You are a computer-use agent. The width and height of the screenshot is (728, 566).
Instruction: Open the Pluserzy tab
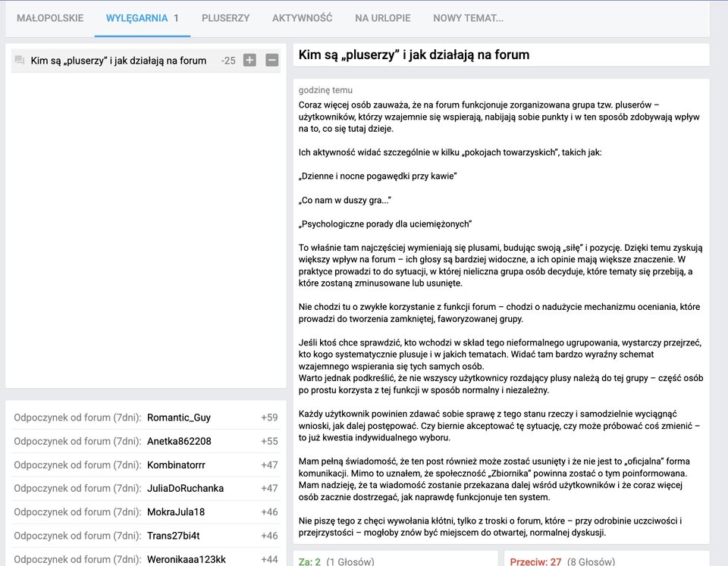[x=225, y=18]
